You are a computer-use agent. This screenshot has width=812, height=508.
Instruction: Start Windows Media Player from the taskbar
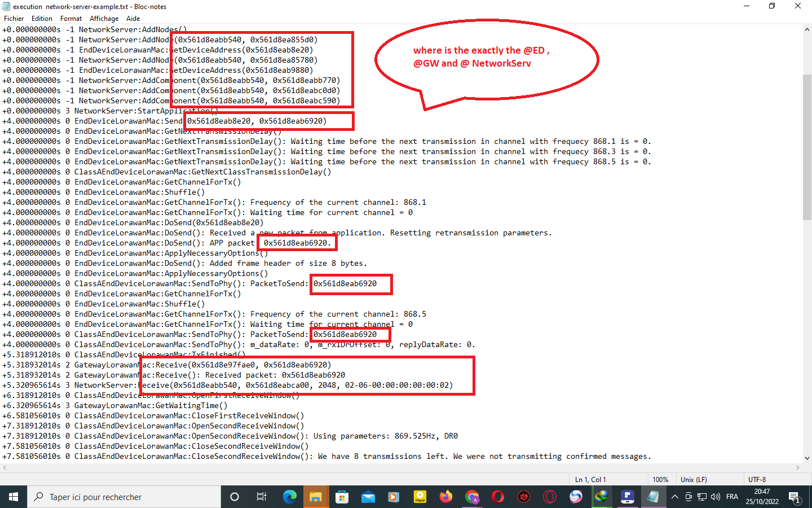pyautogui.click(x=392, y=497)
